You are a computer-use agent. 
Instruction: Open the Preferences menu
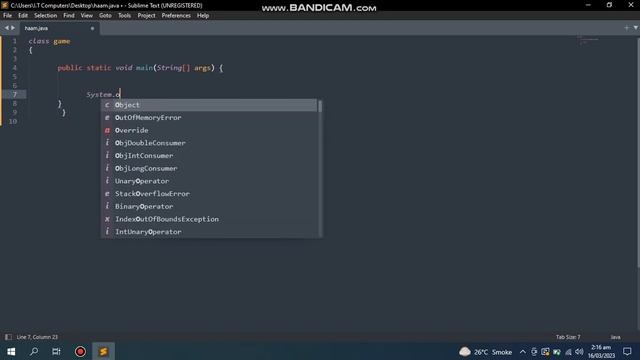(176, 16)
